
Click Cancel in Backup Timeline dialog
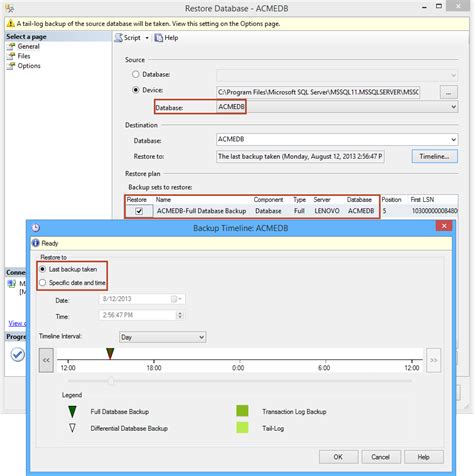pyautogui.click(x=381, y=457)
